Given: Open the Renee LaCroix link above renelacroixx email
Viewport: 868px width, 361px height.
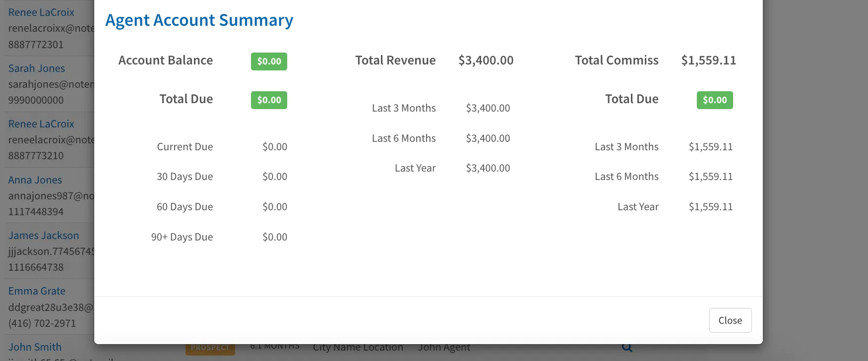Looking at the screenshot, I should point(41,12).
